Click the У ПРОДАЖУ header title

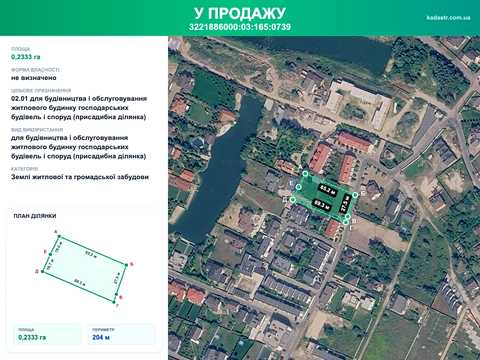pyautogui.click(x=240, y=13)
